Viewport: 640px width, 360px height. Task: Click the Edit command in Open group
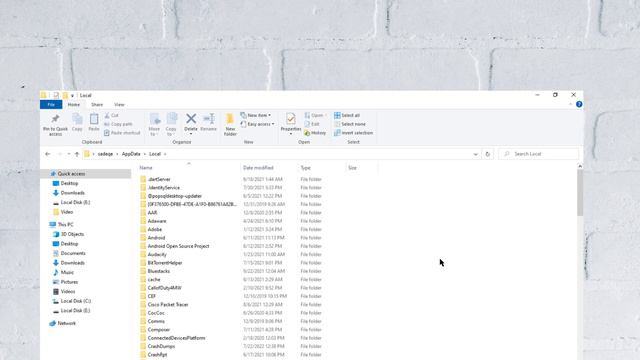(x=312, y=124)
